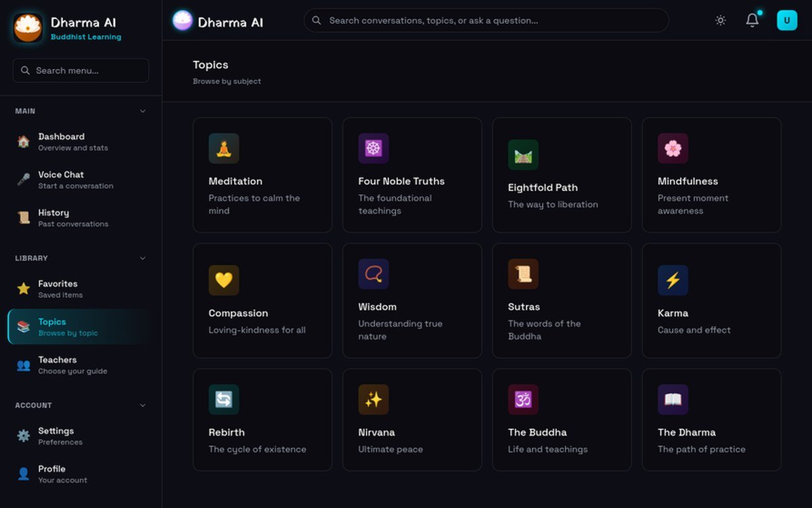Viewport: 812px width, 508px height.
Task: Click the Wisdom prayer beads icon
Action: coord(374,274)
